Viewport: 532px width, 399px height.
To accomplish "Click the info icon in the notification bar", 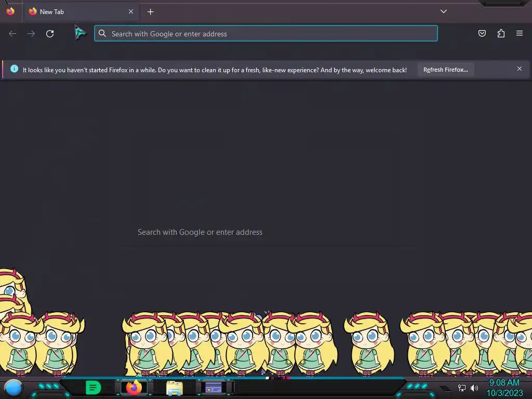I will click(14, 69).
